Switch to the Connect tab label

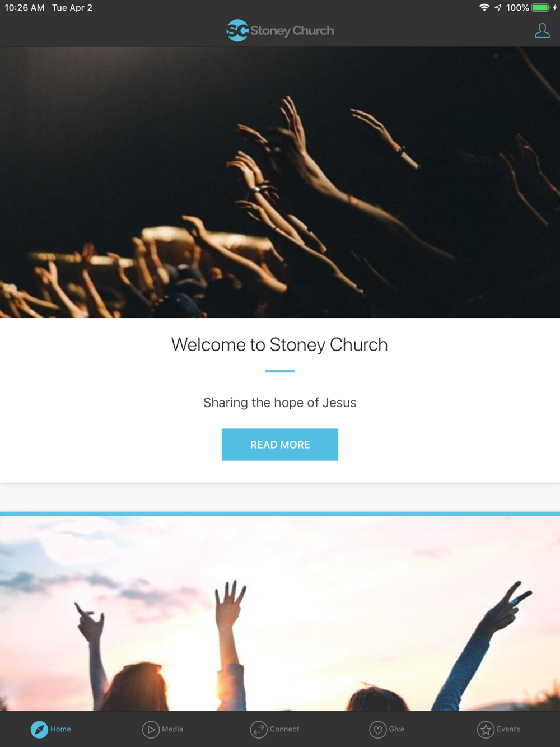click(284, 729)
